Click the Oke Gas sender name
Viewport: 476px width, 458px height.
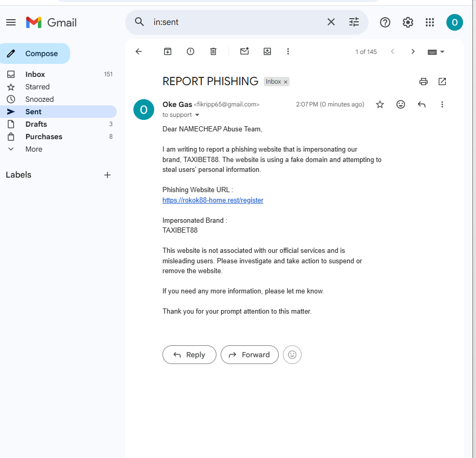(x=178, y=104)
